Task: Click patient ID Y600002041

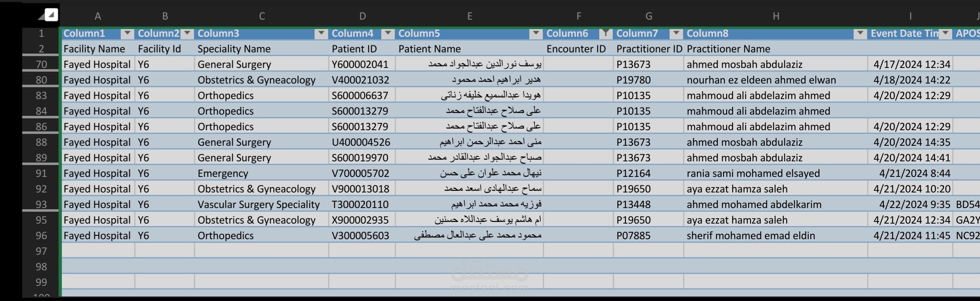Action: pos(362,64)
